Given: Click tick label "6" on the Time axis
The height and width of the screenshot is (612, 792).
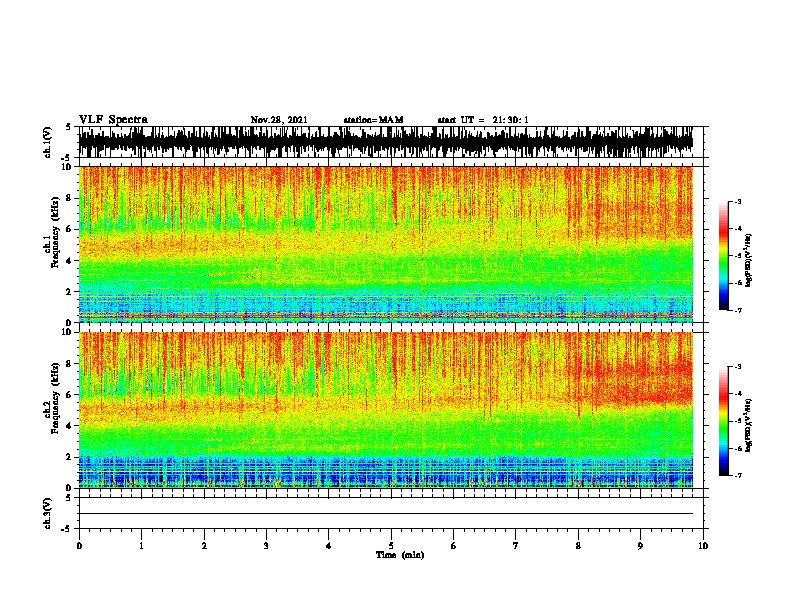Looking at the screenshot, I should (x=453, y=546).
